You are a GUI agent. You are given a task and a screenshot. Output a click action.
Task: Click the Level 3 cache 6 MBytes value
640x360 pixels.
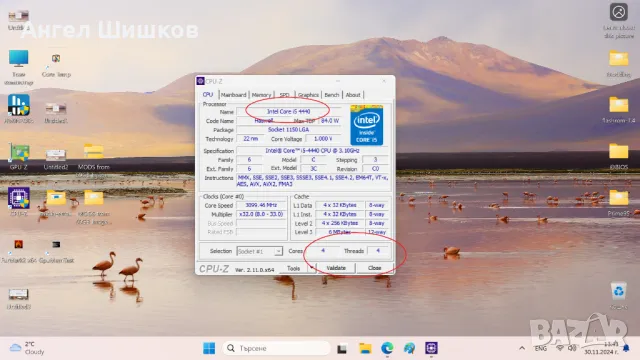pos(340,232)
